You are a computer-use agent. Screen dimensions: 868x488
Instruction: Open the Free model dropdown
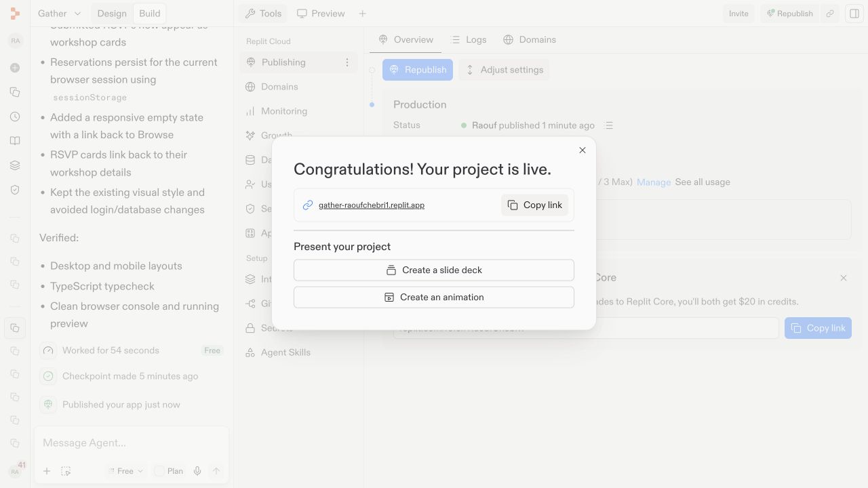click(x=125, y=471)
